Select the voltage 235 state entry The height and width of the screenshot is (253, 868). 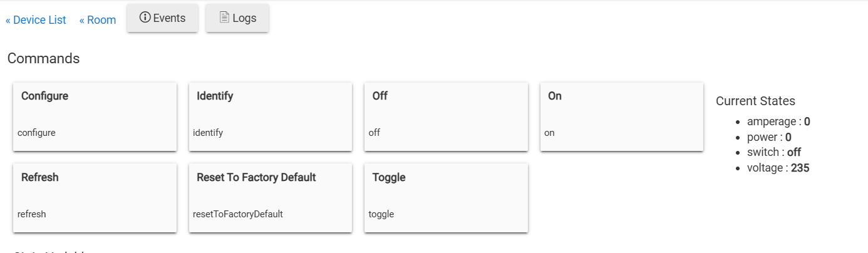pyautogui.click(x=778, y=168)
